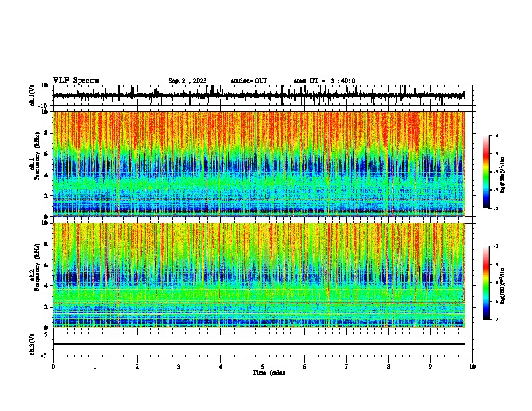532x411 pixels.
Task: Click the "0" tick on the time axis
Action: [x=53, y=366]
